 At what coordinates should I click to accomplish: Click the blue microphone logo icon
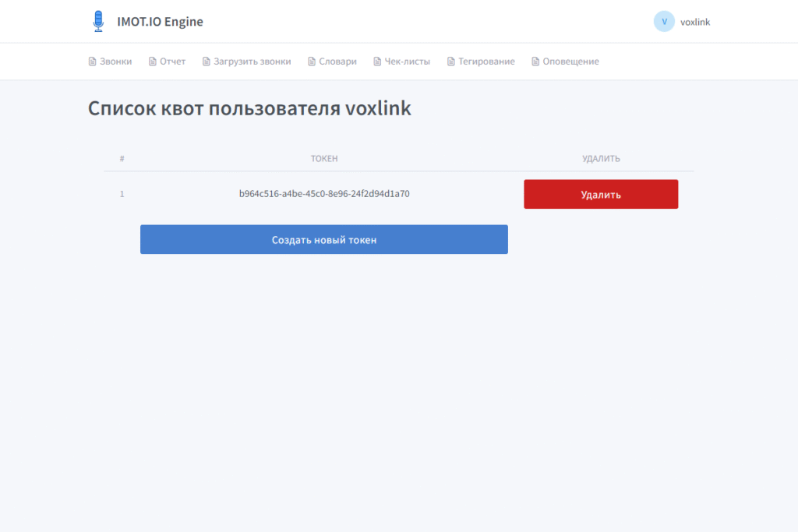[x=97, y=21]
